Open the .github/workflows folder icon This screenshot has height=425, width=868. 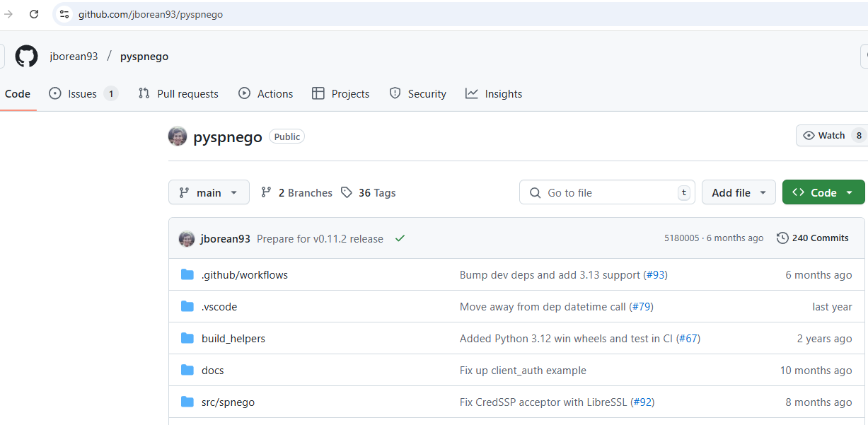[187, 274]
